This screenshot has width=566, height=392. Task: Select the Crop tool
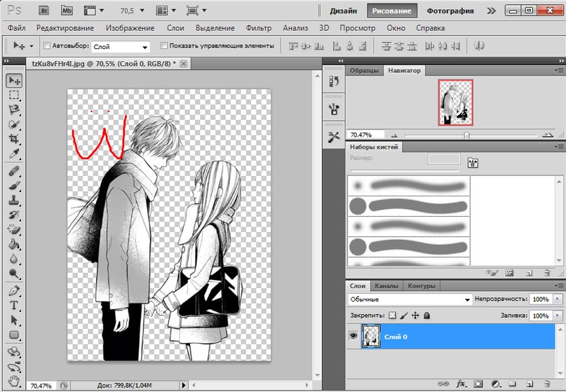14,139
